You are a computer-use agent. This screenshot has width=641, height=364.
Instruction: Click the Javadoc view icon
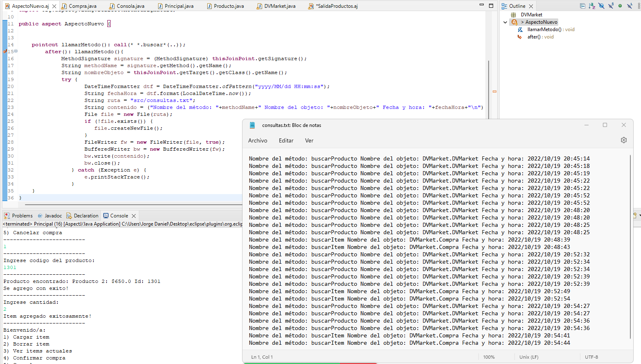[x=40, y=215]
